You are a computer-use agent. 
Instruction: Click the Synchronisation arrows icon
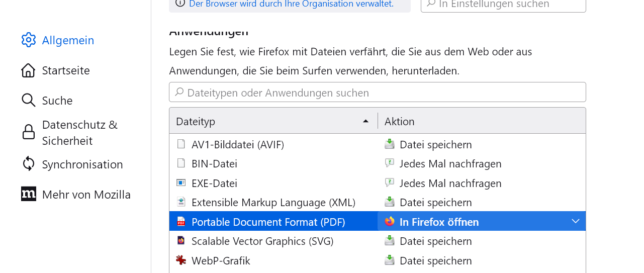[29, 164]
